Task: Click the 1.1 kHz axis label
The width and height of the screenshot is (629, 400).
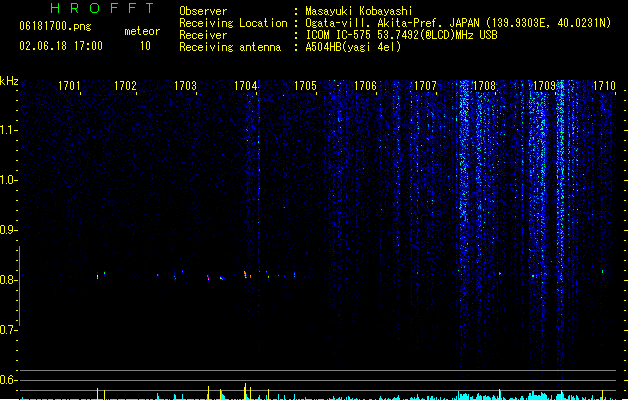Action: [8, 130]
